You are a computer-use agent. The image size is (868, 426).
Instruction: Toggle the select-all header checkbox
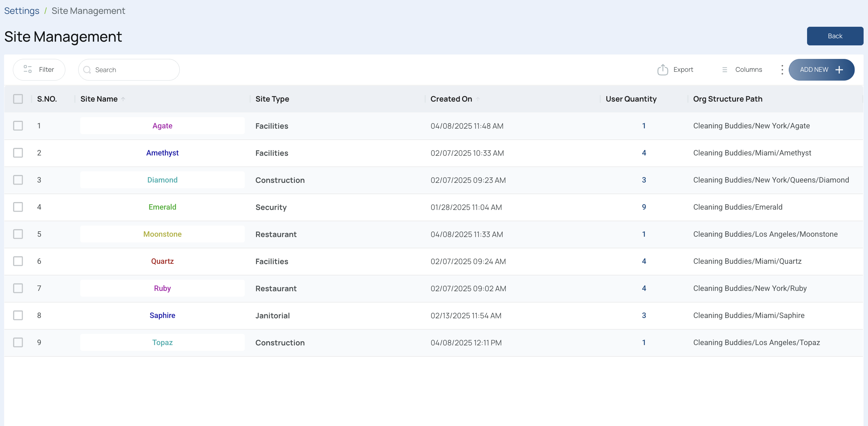click(x=18, y=99)
